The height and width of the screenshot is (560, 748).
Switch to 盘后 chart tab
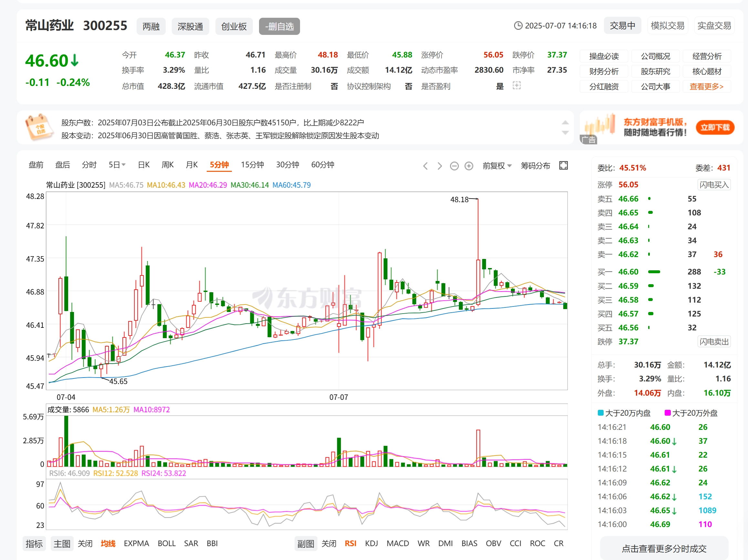coord(63,165)
